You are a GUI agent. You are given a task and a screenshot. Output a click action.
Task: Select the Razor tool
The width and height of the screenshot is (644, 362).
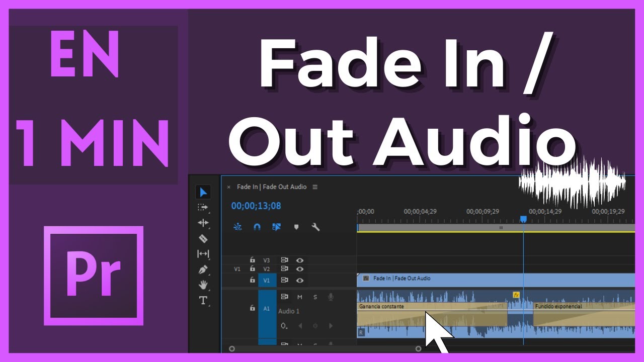(203, 238)
